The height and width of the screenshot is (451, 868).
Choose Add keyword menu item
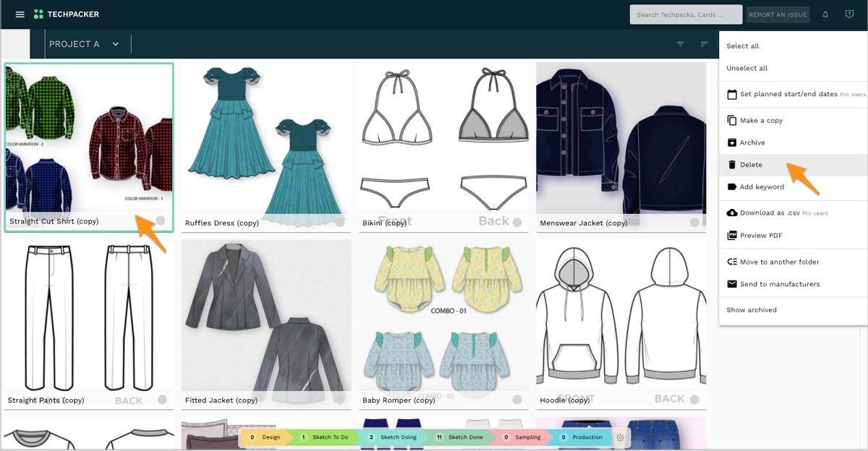(793, 186)
